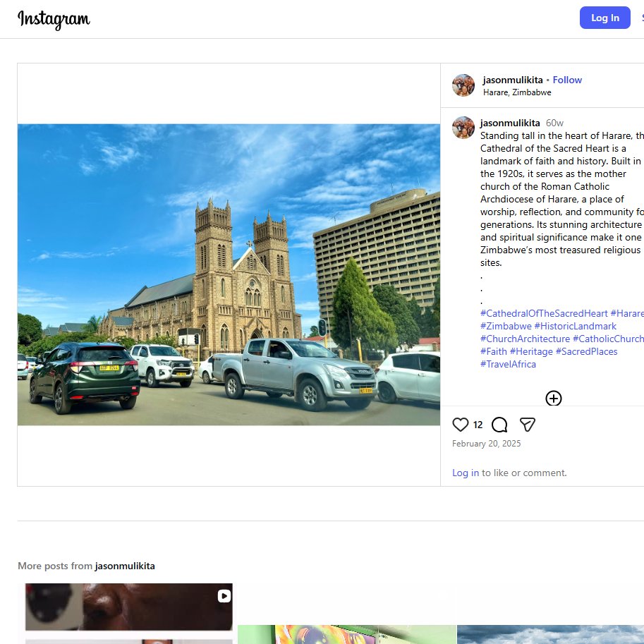Like the post with heart icon
The width and height of the screenshot is (644, 644).
[460, 425]
